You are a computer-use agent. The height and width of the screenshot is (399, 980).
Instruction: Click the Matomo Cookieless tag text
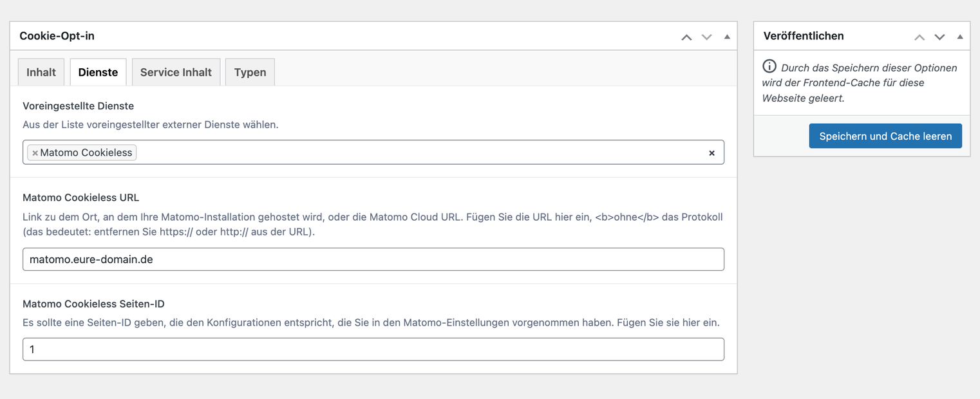86,153
